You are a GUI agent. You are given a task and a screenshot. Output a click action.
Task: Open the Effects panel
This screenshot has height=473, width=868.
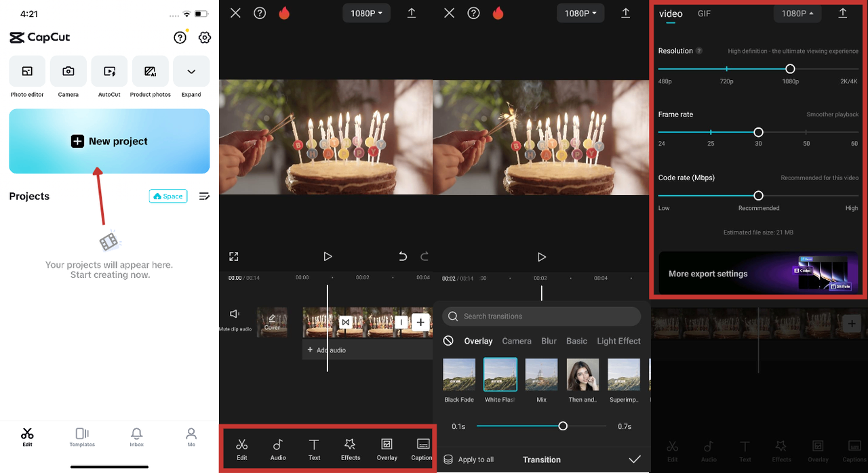[350, 449]
